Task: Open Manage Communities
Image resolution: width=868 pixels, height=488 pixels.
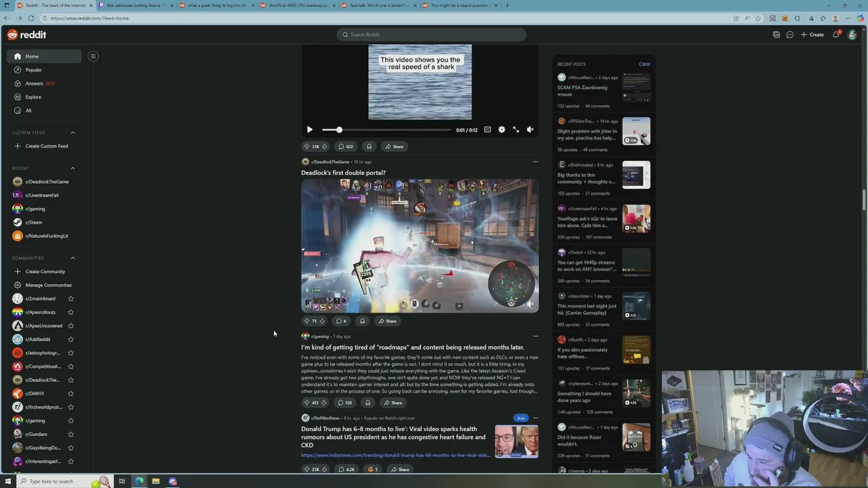Action: (x=44, y=285)
